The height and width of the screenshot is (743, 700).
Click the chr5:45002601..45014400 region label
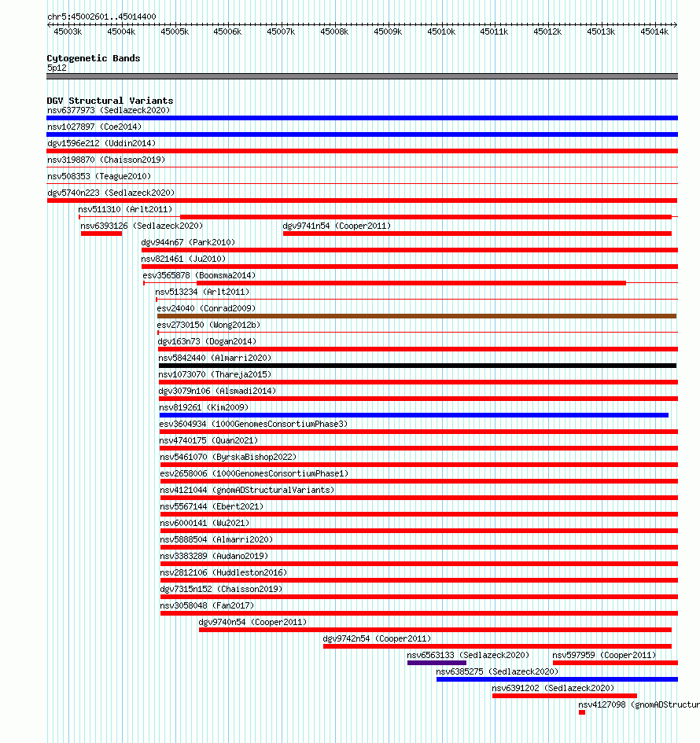pos(101,17)
